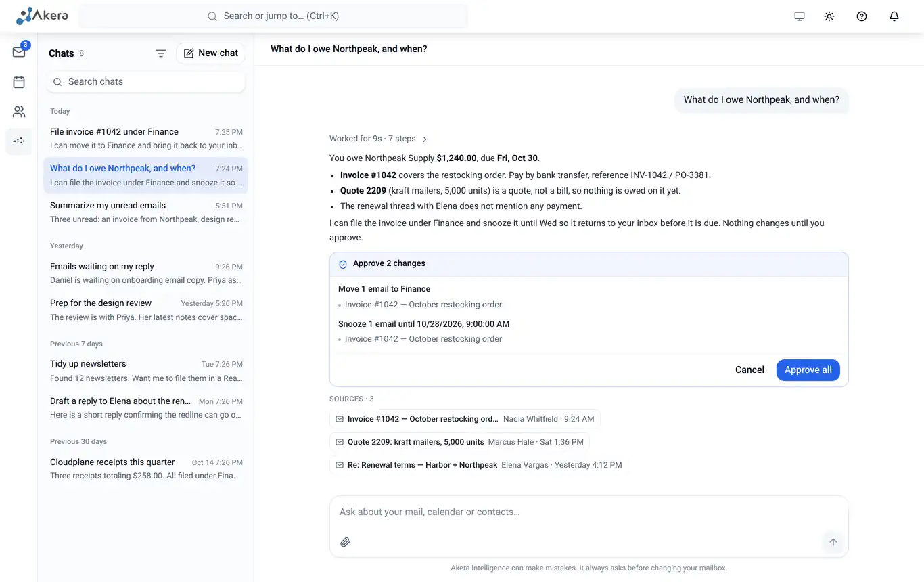Open chat 'Summarize my unread emails'
Screen dimensions: 924x582
click(146, 212)
